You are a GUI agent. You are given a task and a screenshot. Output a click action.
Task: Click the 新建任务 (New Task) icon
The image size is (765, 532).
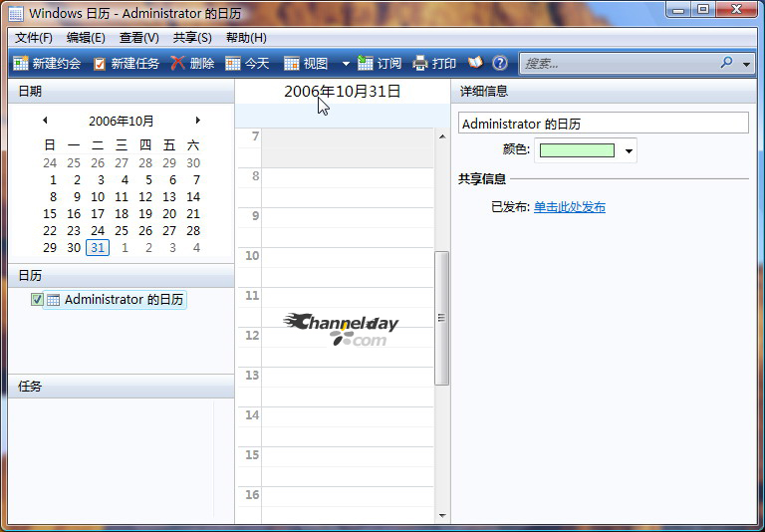100,64
